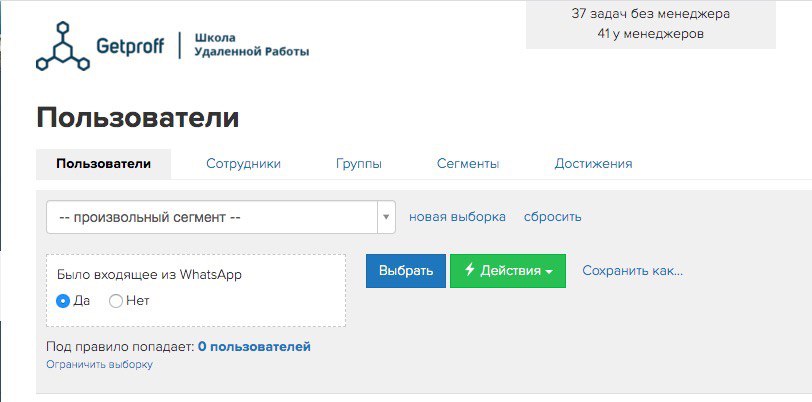Switch to the Достижения tab
The width and height of the screenshot is (812, 402).
pyautogui.click(x=593, y=164)
